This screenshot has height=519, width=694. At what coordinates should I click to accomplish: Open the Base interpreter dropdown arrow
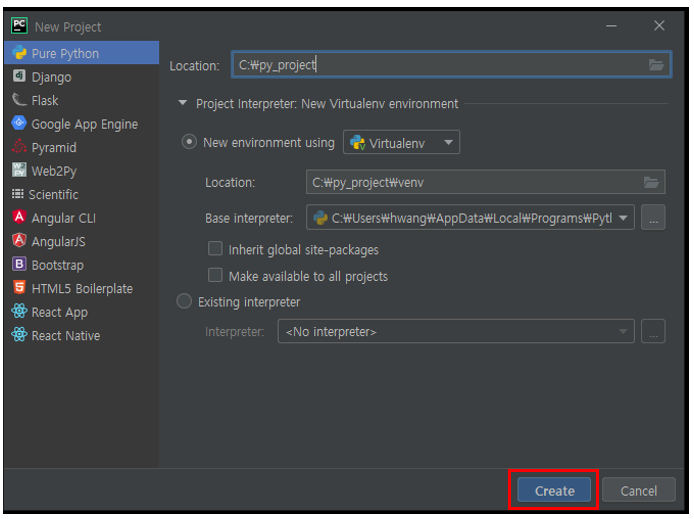623,218
